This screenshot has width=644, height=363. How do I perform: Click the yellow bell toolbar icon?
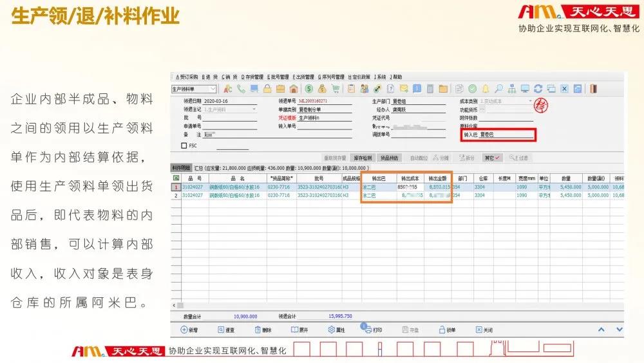(x=486, y=89)
